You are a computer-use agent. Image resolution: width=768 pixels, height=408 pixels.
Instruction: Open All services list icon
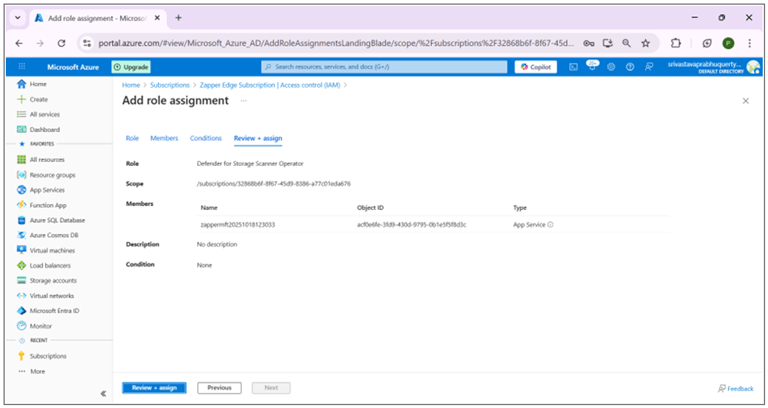pos(22,115)
